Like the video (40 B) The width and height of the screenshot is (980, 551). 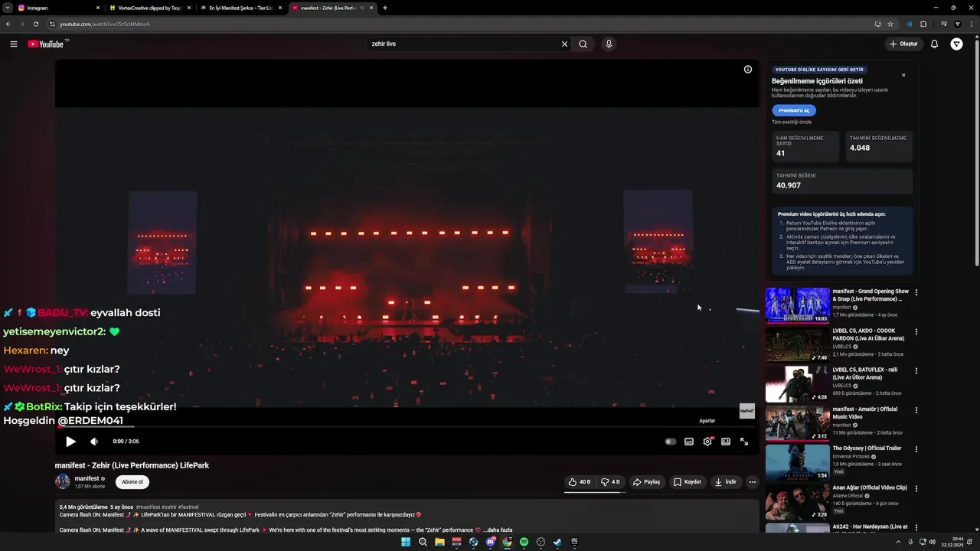pos(579,482)
